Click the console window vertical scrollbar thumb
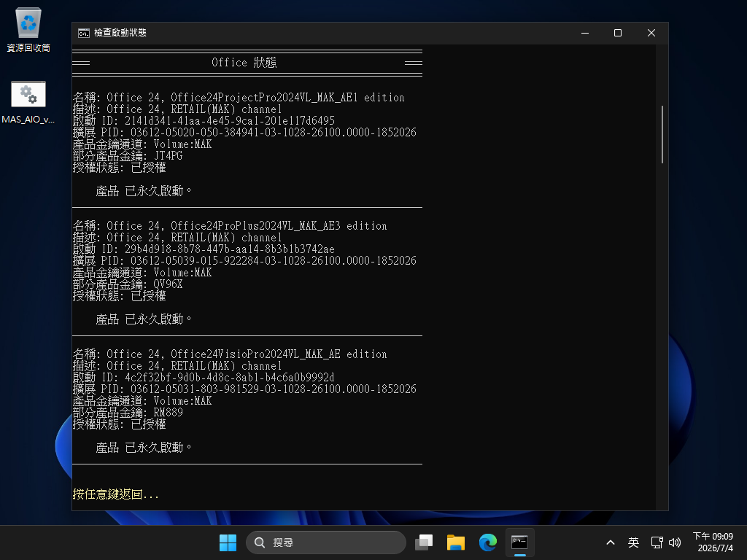The height and width of the screenshot is (560, 747). (x=662, y=135)
